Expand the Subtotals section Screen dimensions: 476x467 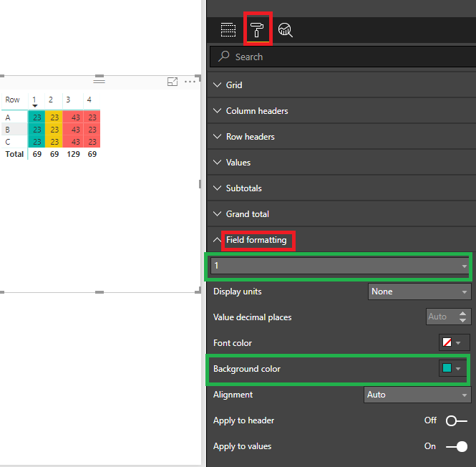(341, 188)
